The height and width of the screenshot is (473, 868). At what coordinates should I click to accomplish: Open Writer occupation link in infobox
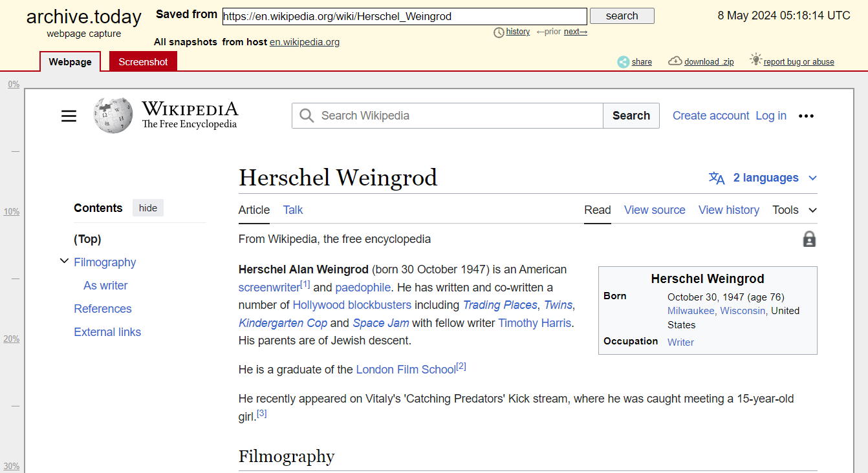[x=680, y=342]
